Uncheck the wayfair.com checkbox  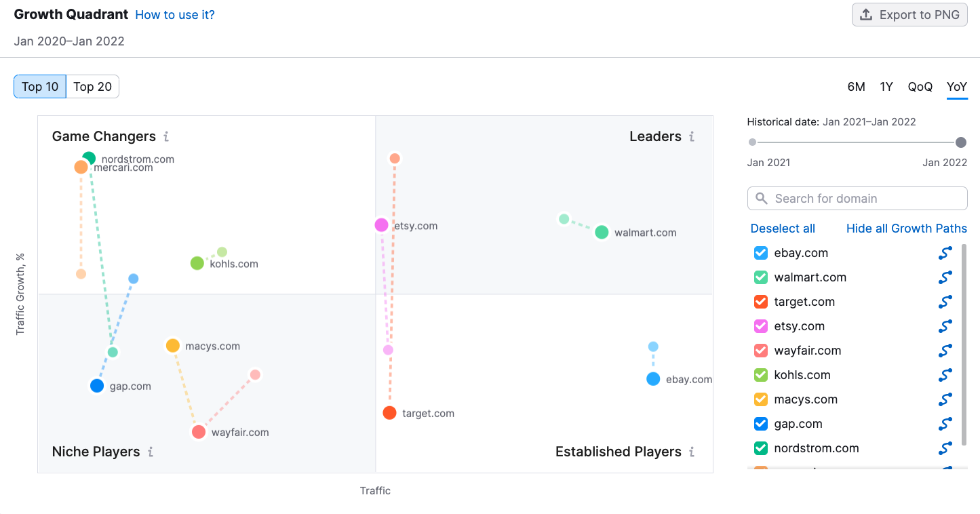761,351
